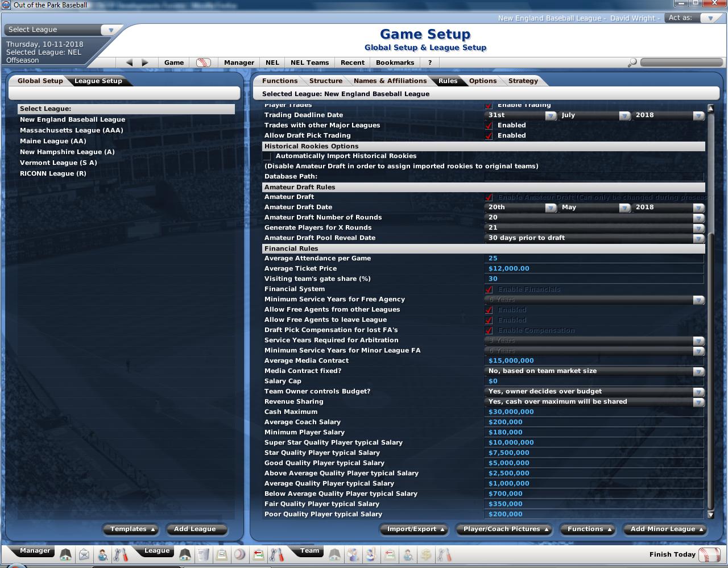The height and width of the screenshot is (568, 728).
Task: Switch to the Names & Affiliations tab
Action: (390, 81)
